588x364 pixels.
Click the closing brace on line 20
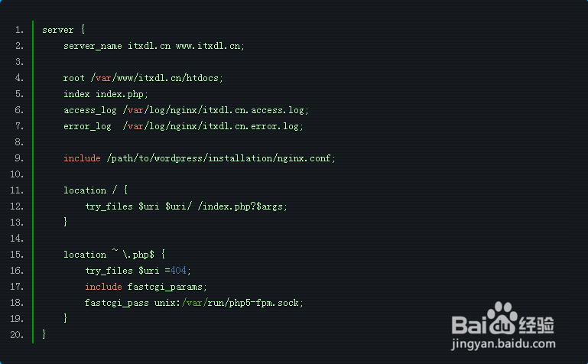44,334
